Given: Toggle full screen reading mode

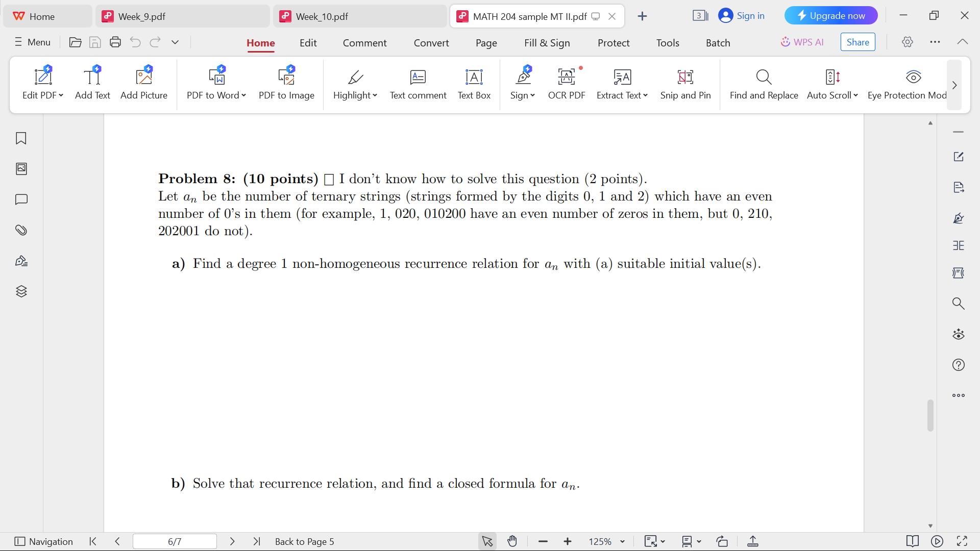Looking at the screenshot, I should click(x=964, y=541).
